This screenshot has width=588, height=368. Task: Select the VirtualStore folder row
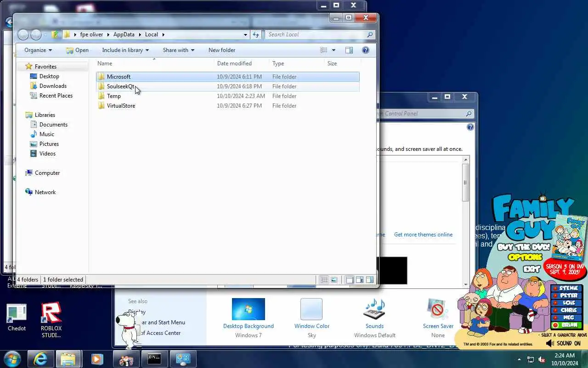(x=228, y=106)
